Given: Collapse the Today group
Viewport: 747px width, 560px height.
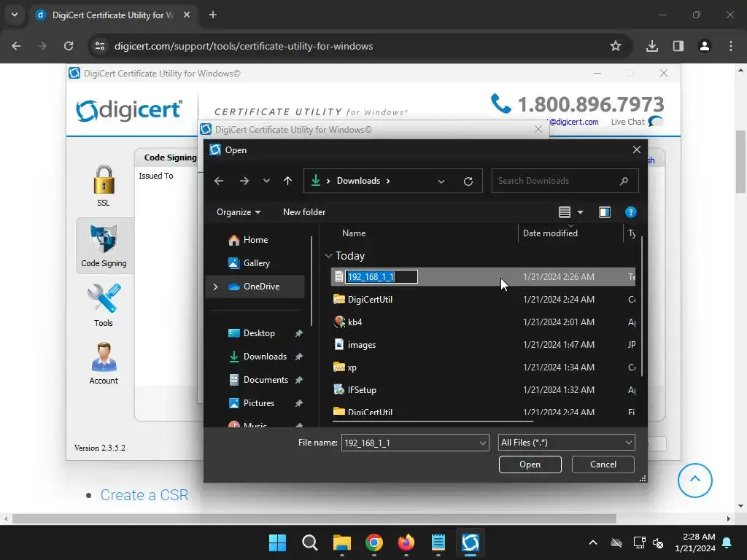Looking at the screenshot, I should pos(328,256).
